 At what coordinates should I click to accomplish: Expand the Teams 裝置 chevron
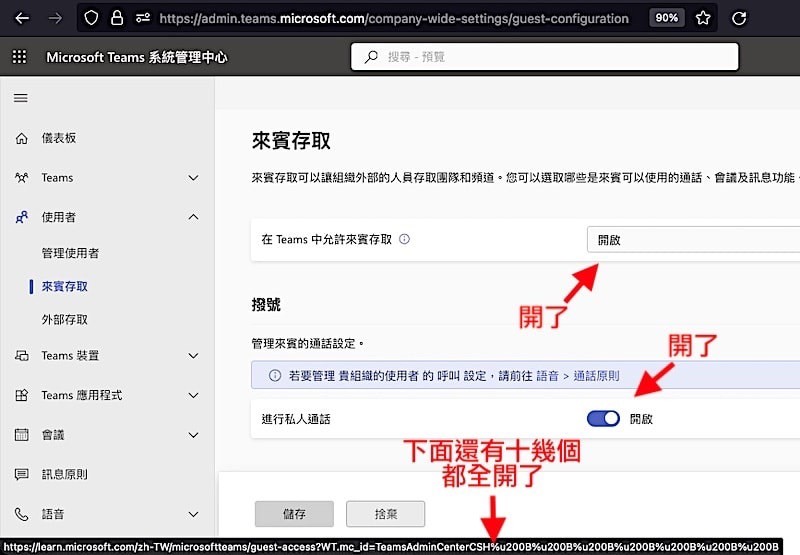tap(193, 356)
